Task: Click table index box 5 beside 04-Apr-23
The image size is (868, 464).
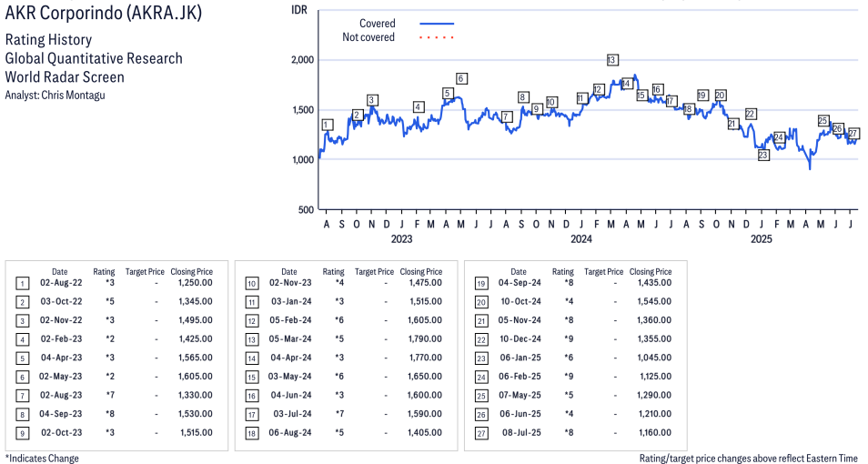Action: [22, 358]
